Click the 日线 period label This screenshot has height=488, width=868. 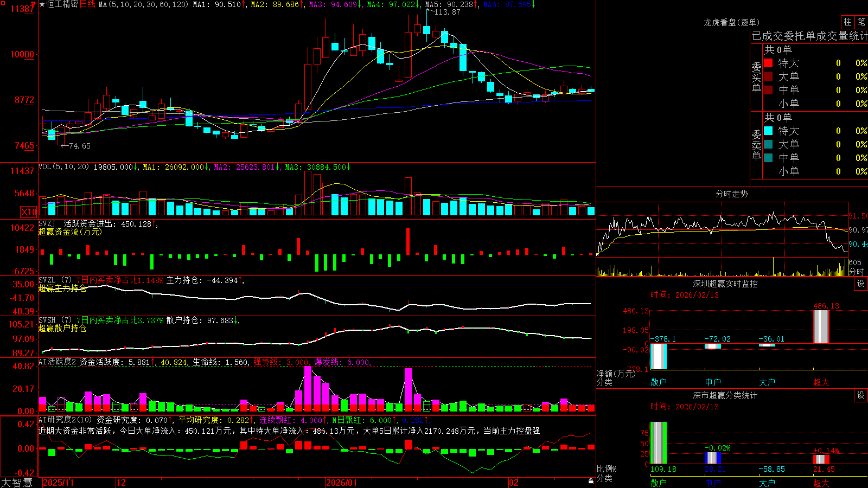point(87,4)
